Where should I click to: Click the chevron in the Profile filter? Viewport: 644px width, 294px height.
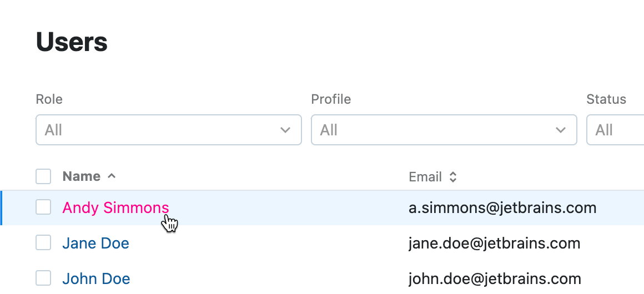(x=561, y=130)
